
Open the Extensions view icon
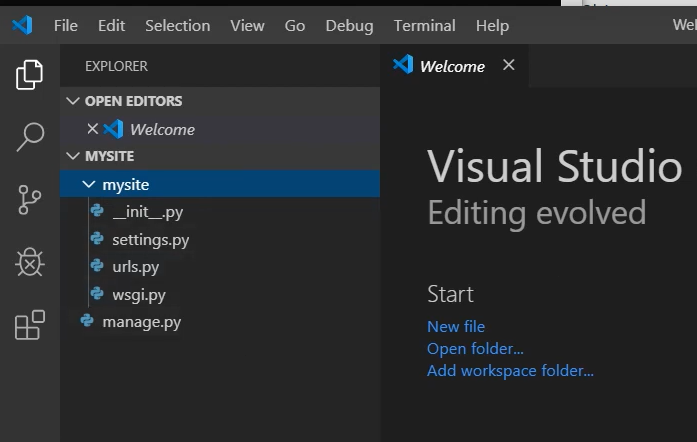[x=30, y=325]
